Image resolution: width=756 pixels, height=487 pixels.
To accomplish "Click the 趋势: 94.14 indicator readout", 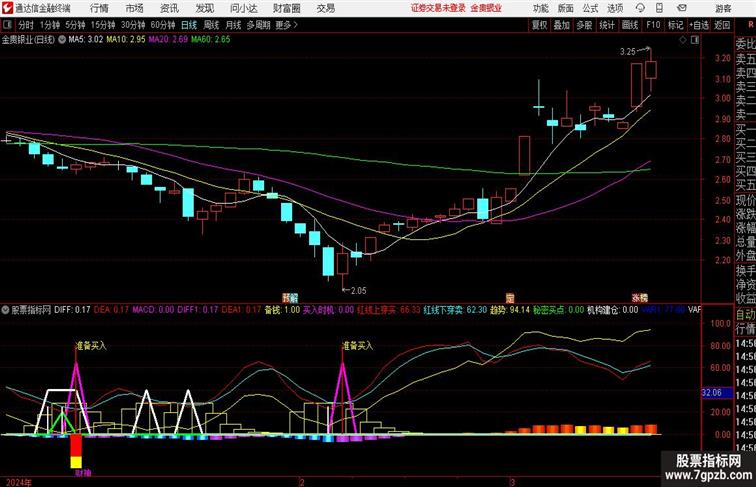I will pyautogui.click(x=510, y=310).
